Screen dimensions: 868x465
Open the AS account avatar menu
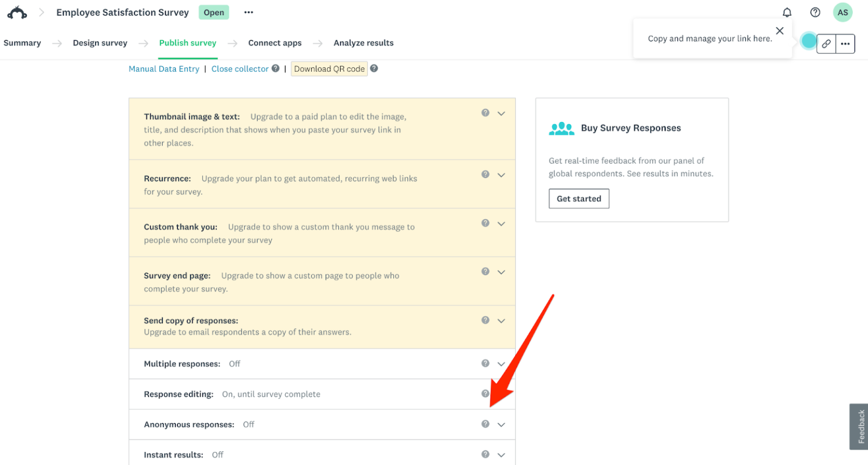tap(843, 12)
